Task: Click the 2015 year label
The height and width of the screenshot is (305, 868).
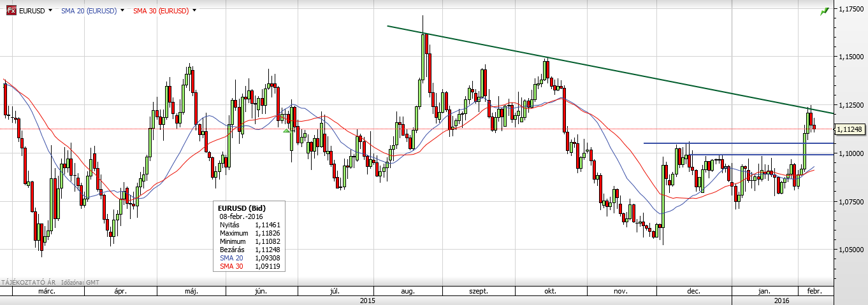Action: point(367,300)
